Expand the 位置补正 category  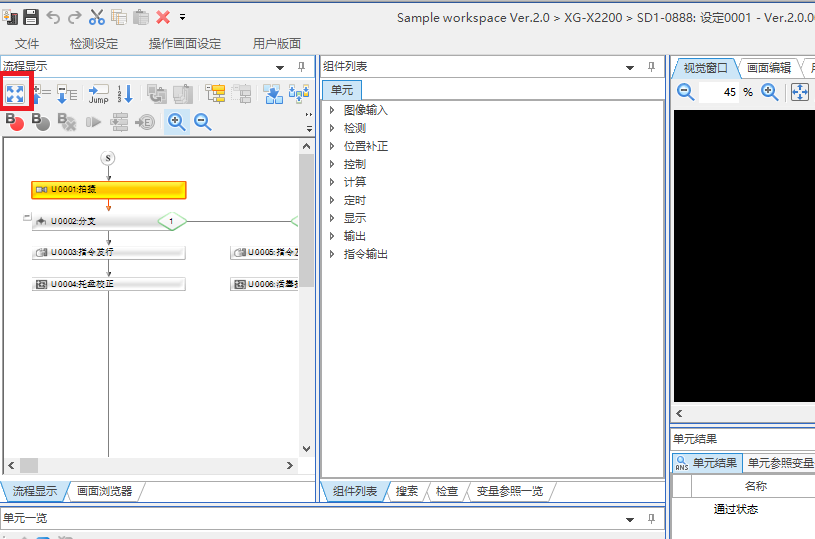click(x=332, y=146)
